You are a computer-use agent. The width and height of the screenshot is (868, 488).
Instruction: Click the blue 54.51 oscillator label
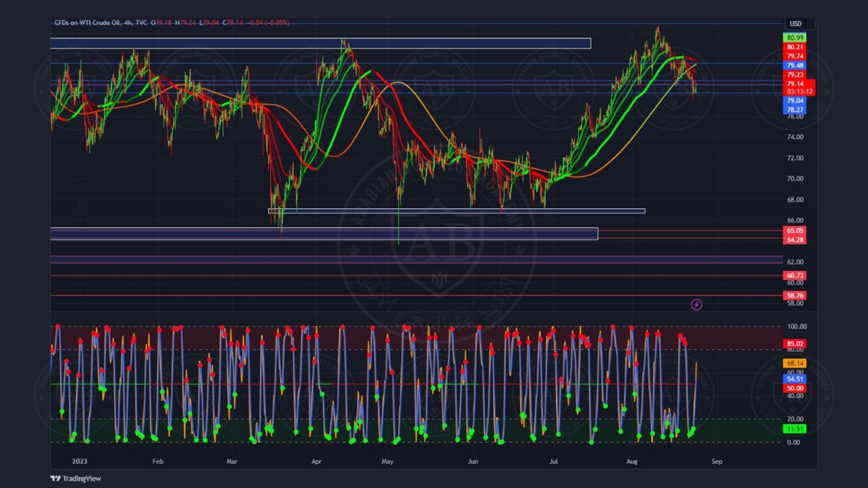[795, 379]
